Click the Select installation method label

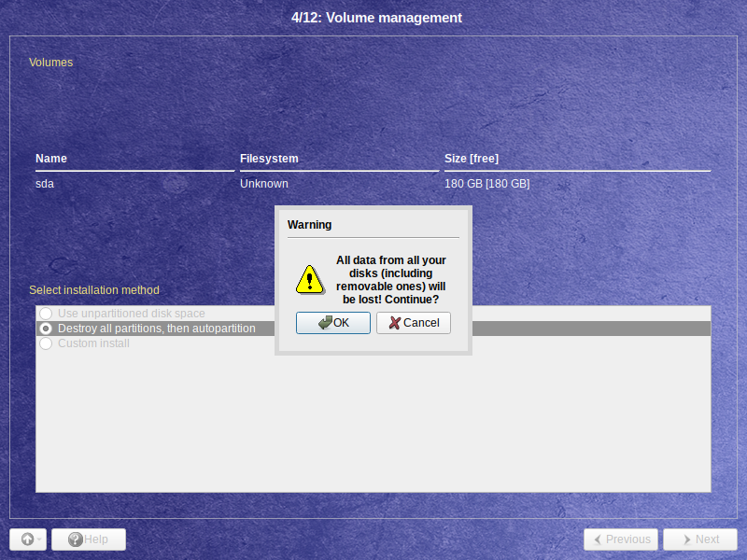[94, 290]
